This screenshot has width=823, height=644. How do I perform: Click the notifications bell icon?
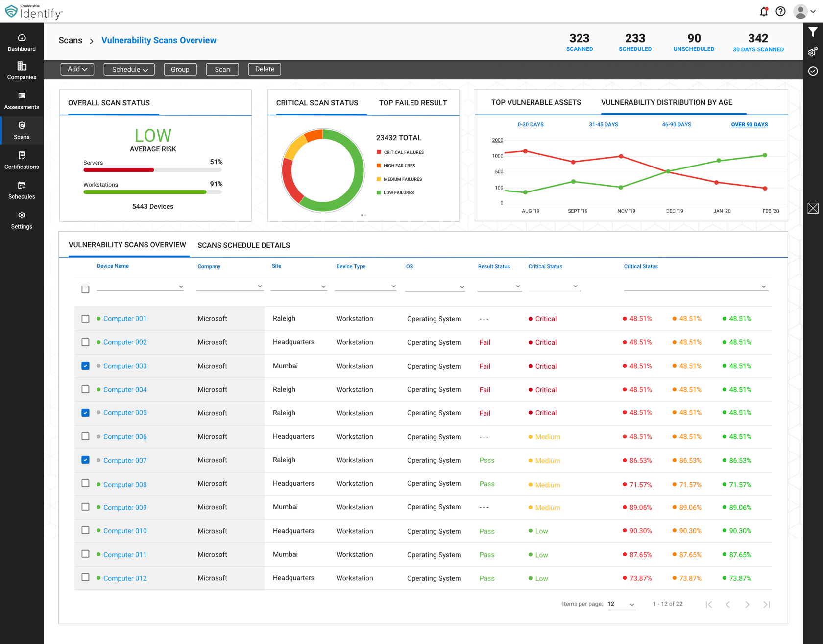[764, 11]
